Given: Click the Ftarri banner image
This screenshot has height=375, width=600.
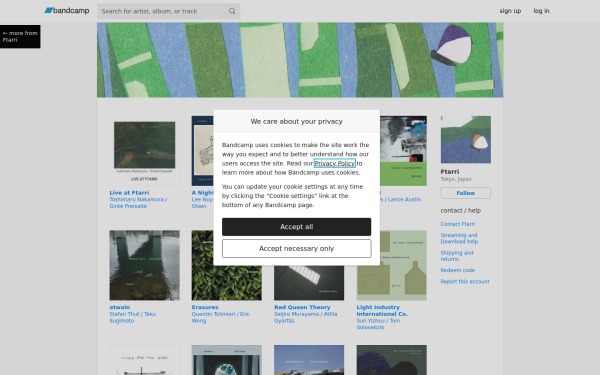Looking at the screenshot, I should point(300,60).
